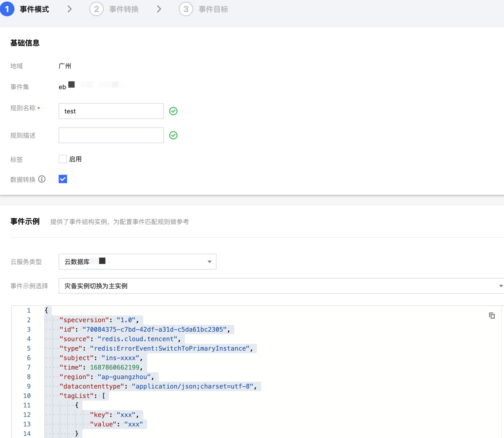Expand the 事件示例选择 dropdown
Image resolution: width=504 pixels, height=438 pixels.
tap(280, 286)
